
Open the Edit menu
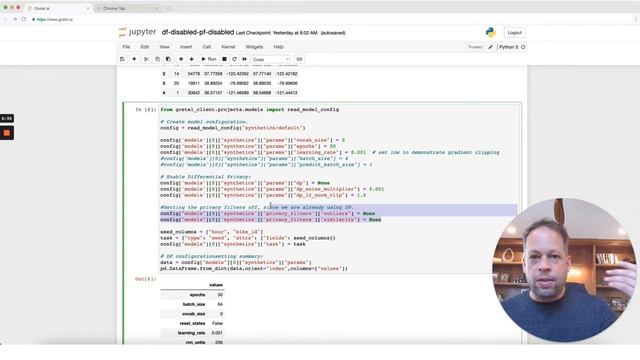pyautogui.click(x=144, y=47)
